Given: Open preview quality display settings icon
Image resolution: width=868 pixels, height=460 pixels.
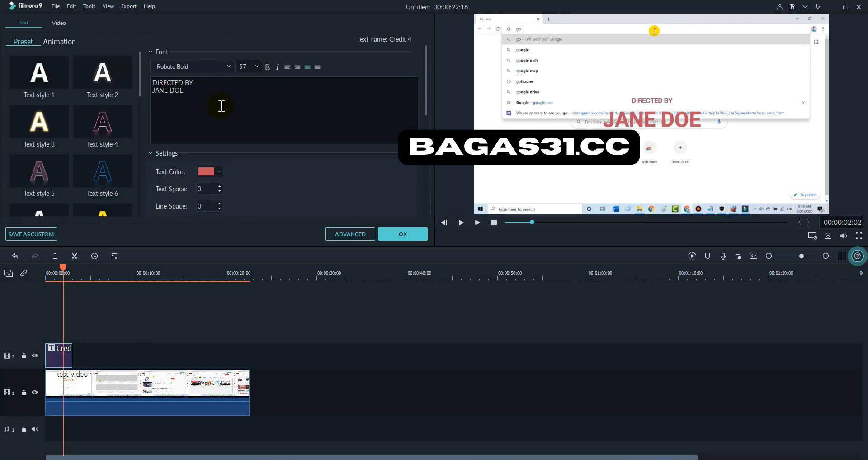Looking at the screenshot, I should pyautogui.click(x=812, y=236).
